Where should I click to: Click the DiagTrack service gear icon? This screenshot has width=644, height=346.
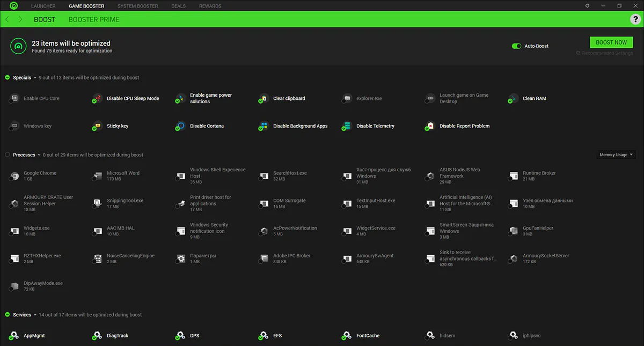point(97,336)
